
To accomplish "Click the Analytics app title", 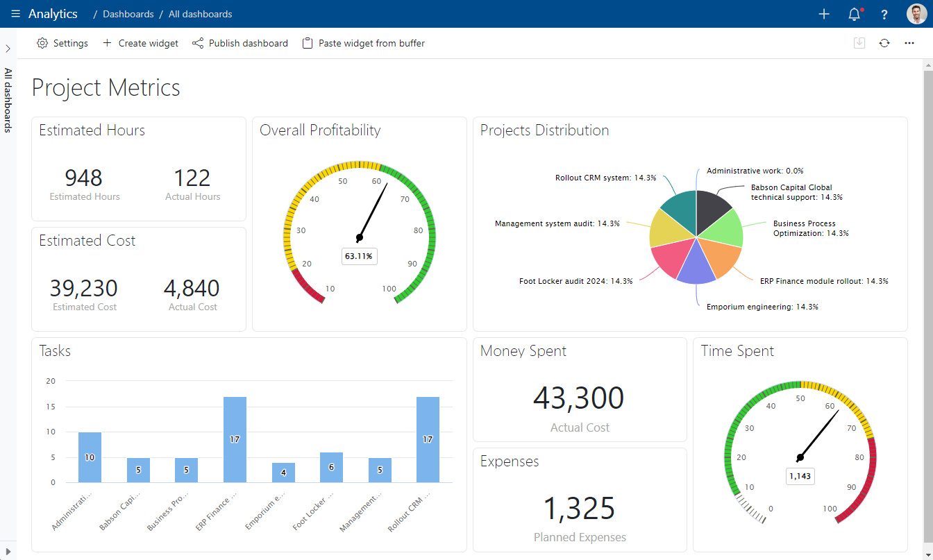I will (53, 14).
